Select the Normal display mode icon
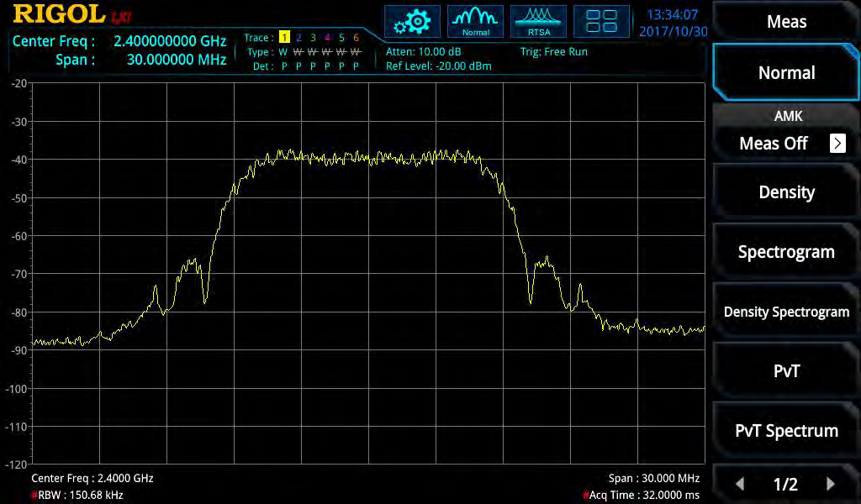This screenshot has height=504, width=861. (475, 22)
